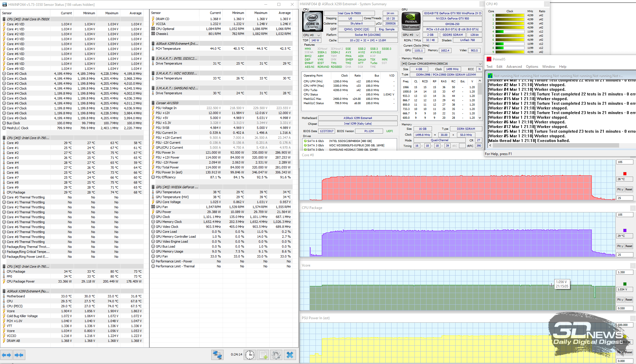Click the PSU Efficiency row circle icon

pos(153,177)
